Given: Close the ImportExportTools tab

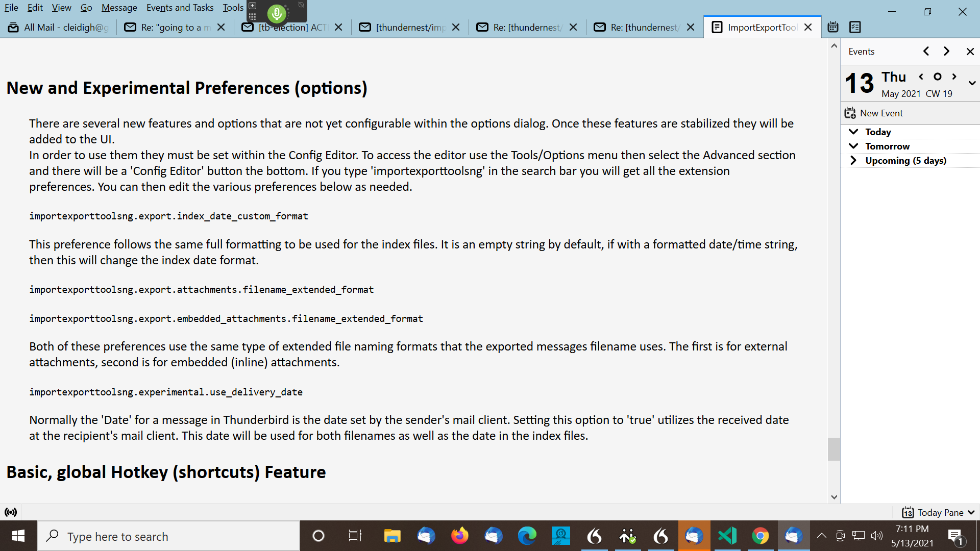Looking at the screenshot, I should (808, 27).
